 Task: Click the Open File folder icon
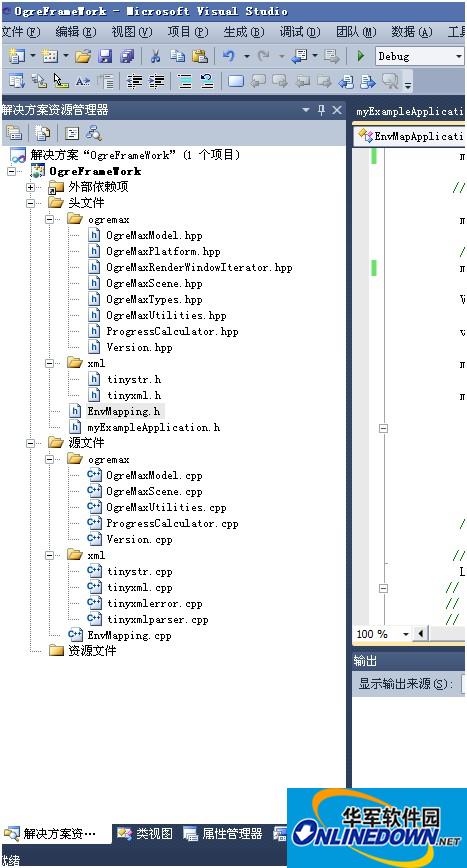click(x=82, y=56)
